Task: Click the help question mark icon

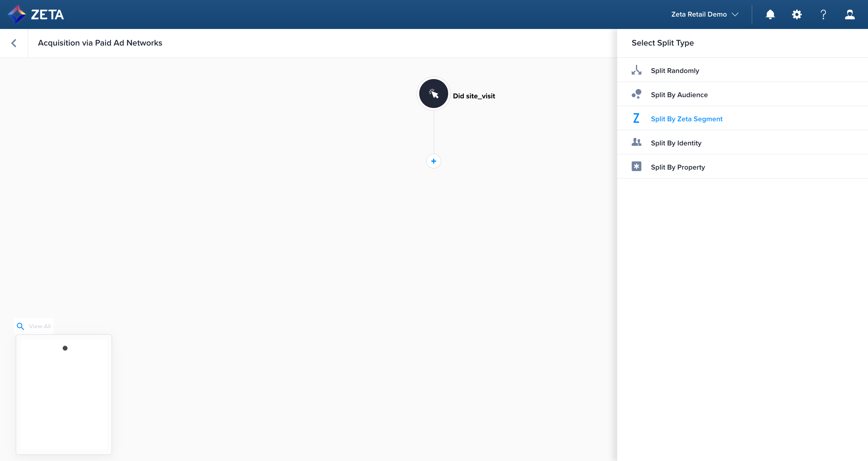Action: click(x=823, y=14)
